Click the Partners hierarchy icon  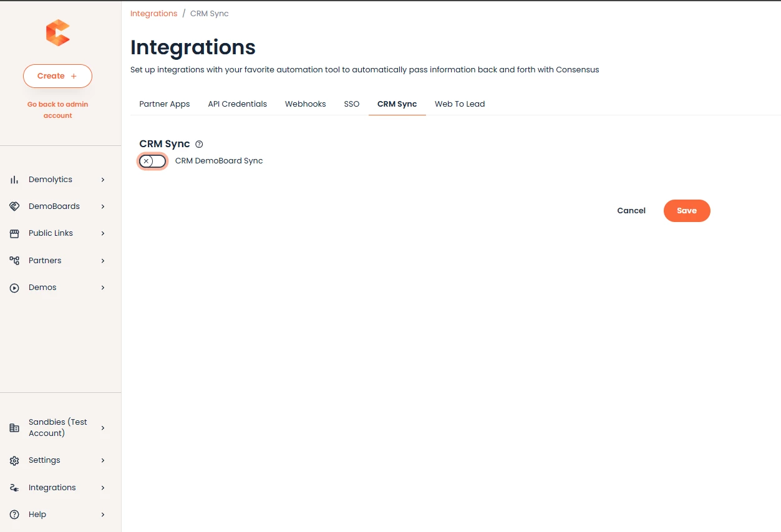(14, 261)
